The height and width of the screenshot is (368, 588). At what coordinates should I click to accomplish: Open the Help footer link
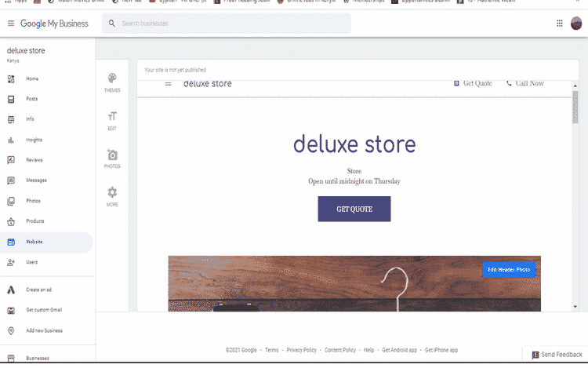369,350
